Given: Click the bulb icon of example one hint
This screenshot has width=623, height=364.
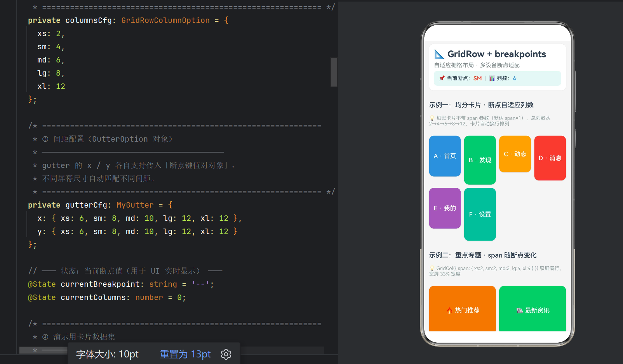Looking at the screenshot, I should (x=432, y=118).
